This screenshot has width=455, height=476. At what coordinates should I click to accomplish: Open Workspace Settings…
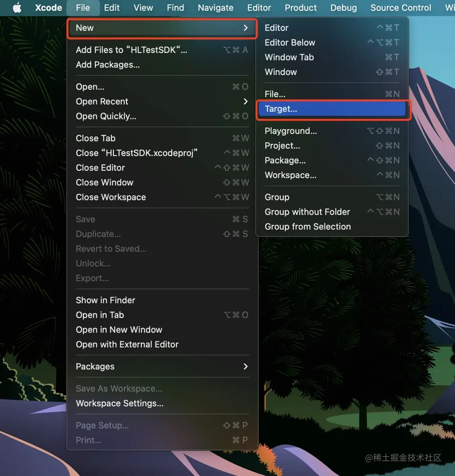(162, 404)
